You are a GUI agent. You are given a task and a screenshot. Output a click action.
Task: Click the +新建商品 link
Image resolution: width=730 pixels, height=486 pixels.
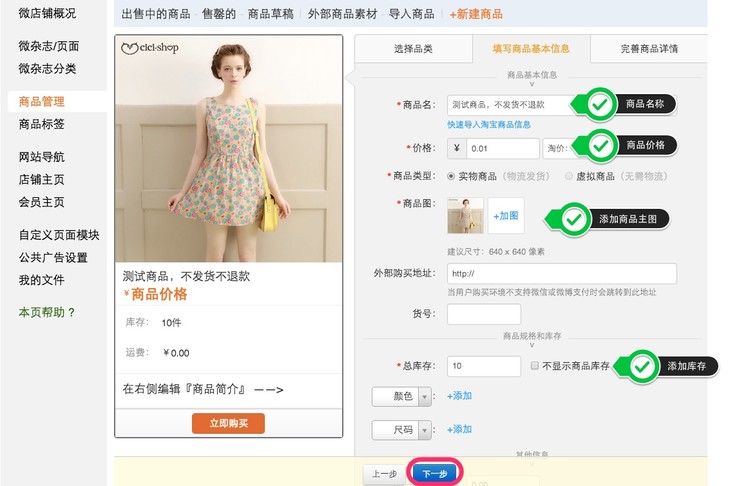click(x=476, y=14)
